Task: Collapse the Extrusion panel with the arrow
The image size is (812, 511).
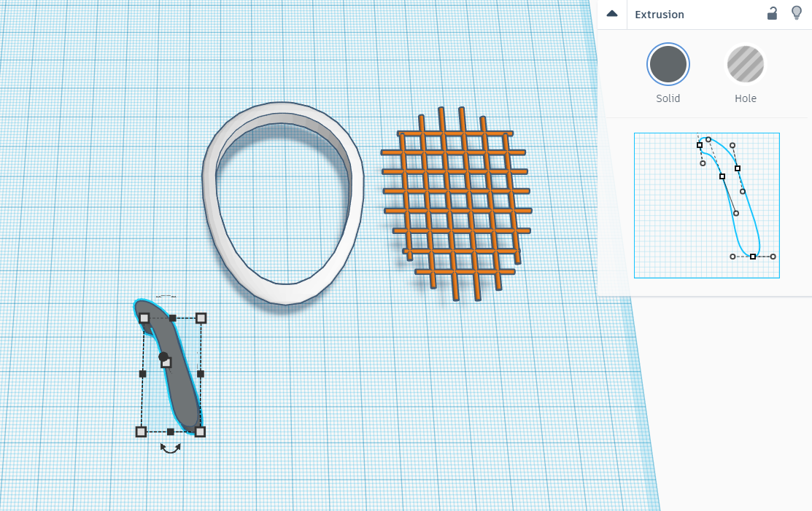Action: [x=611, y=14]
